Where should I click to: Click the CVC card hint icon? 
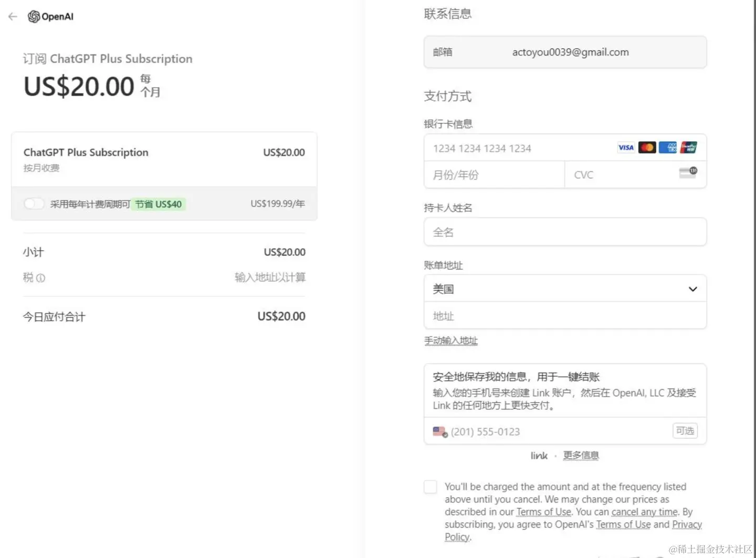[x=688, y=172]
